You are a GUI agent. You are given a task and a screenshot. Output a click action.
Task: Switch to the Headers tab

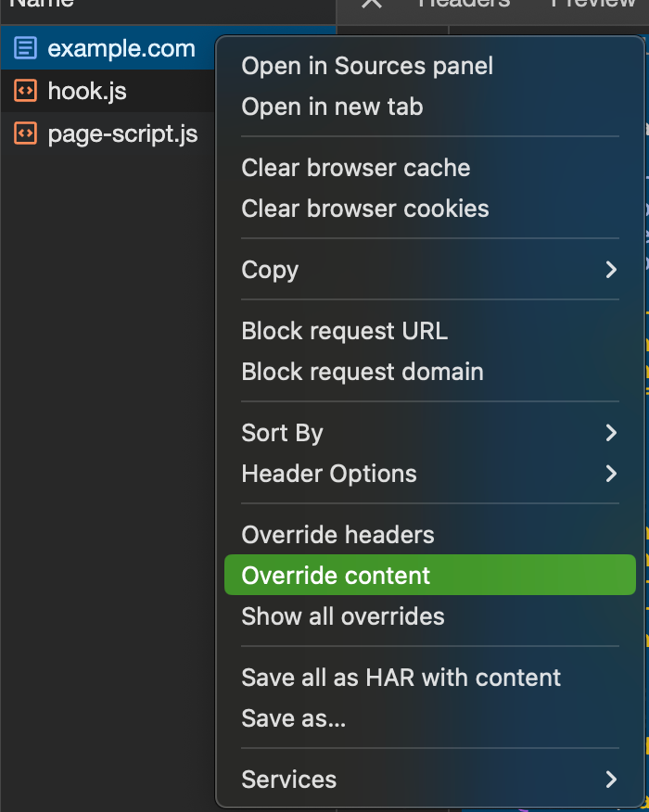(x=464, y=5)
